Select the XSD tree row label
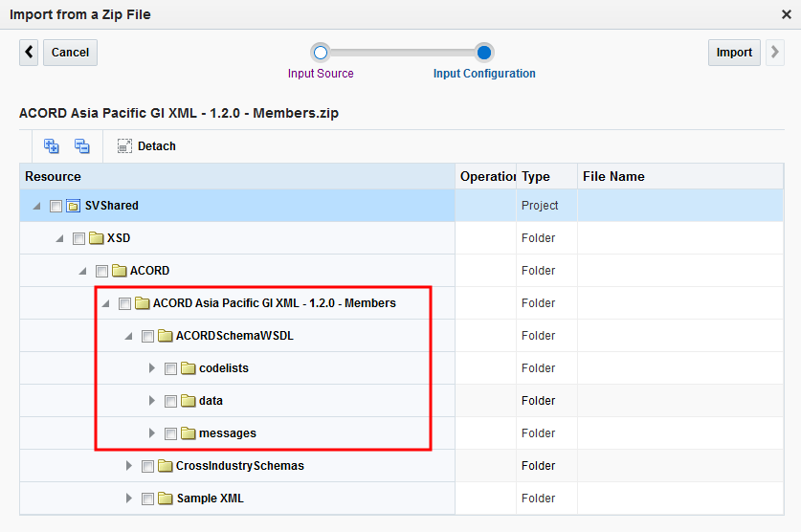This screenshot has width=801, height=532. 119,238
